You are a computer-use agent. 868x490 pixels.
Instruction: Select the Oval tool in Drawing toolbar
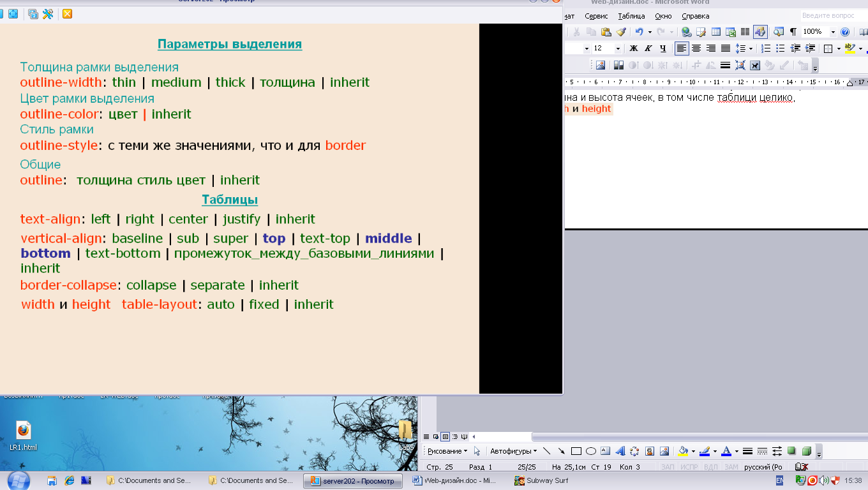coord(591,451)
